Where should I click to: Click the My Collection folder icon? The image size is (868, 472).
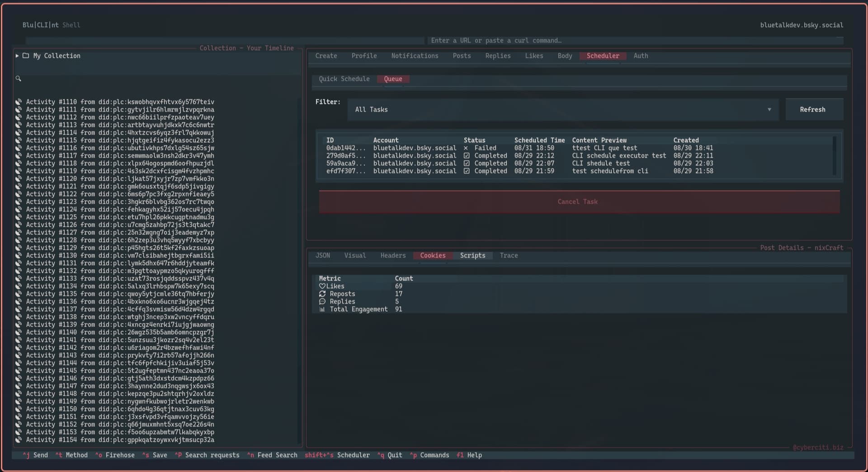26,56
